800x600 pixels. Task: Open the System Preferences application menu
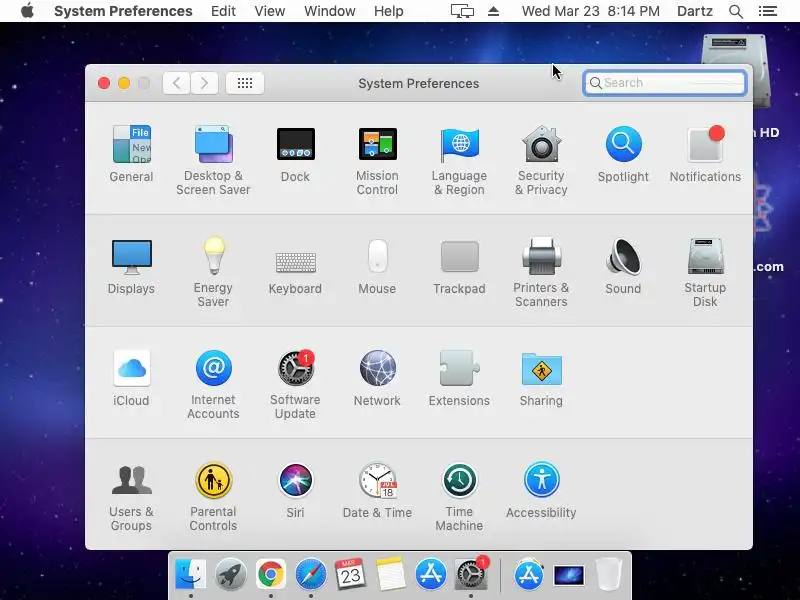point(123,11)
